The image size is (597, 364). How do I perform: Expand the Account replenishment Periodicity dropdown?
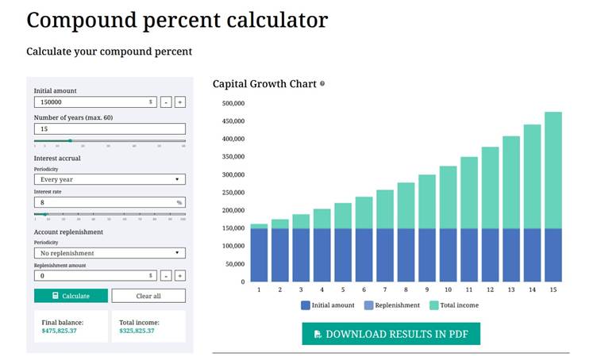pos(110,253)
